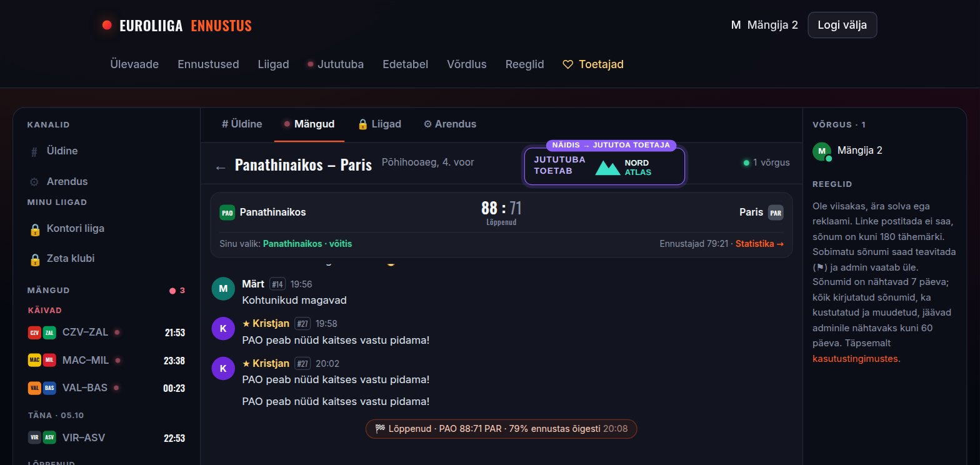Click the Nord Atlas mountain logo
Viewport: 980px width, 465px height.
pyautogui.click(x=607, y=167)
